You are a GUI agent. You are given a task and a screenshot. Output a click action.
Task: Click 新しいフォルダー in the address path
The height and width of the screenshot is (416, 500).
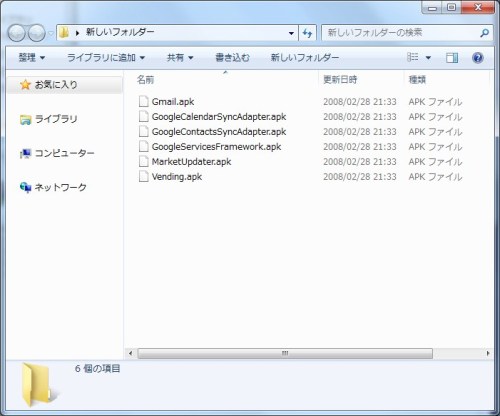point(120,32)
